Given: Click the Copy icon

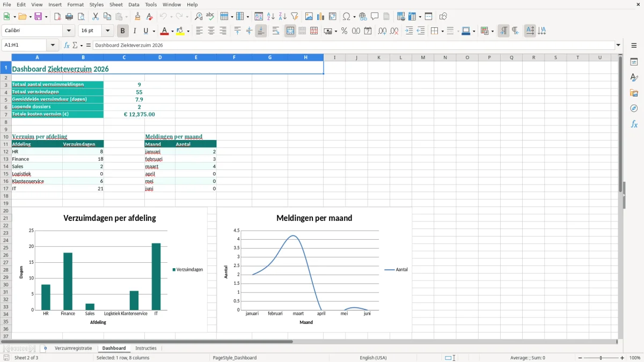Looking at the screenshot, I should point(107,17).
